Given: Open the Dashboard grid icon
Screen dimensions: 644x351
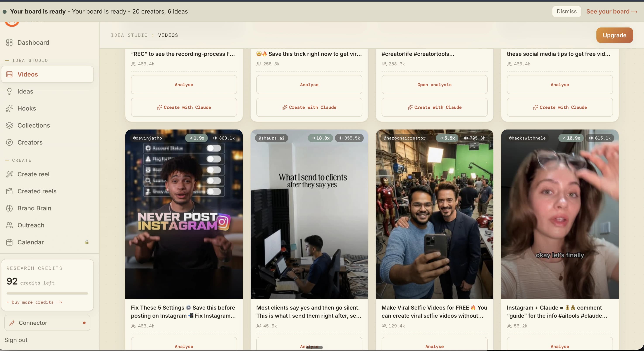Looking at the screenshot, I should pos(9,43).
